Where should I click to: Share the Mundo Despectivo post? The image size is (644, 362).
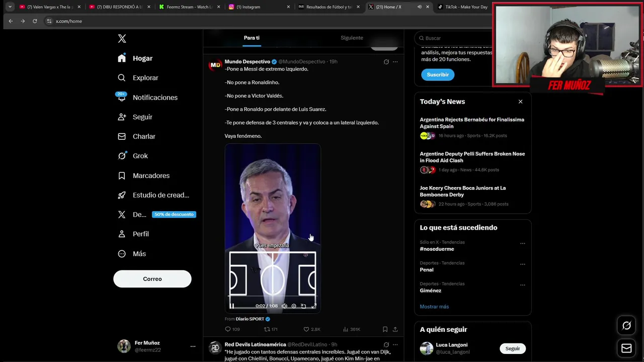point(395,329)
